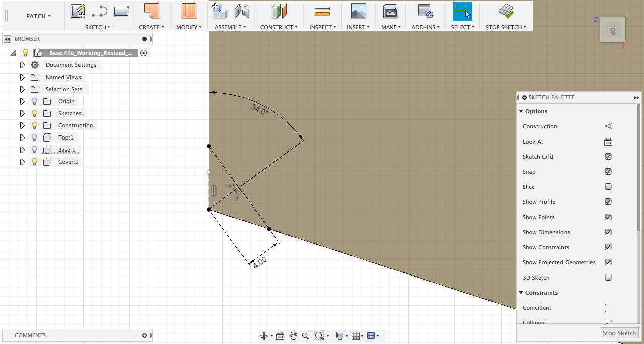Toggle visibility bulb of Cover:1 component
The width and height of the screenshot is (644, 344).
pos(35,162)
